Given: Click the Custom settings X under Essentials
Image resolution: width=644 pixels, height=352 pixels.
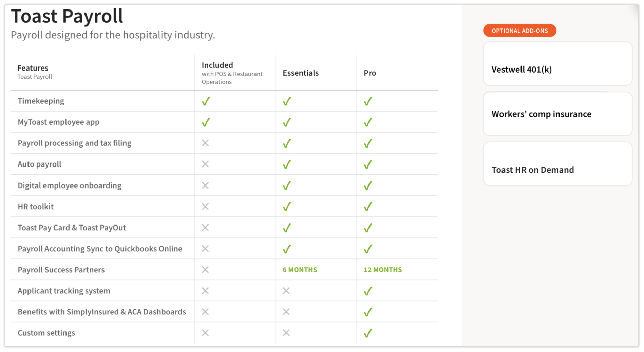Looking at the screenshot, I should pyautogui.click(x=286, y=333).
